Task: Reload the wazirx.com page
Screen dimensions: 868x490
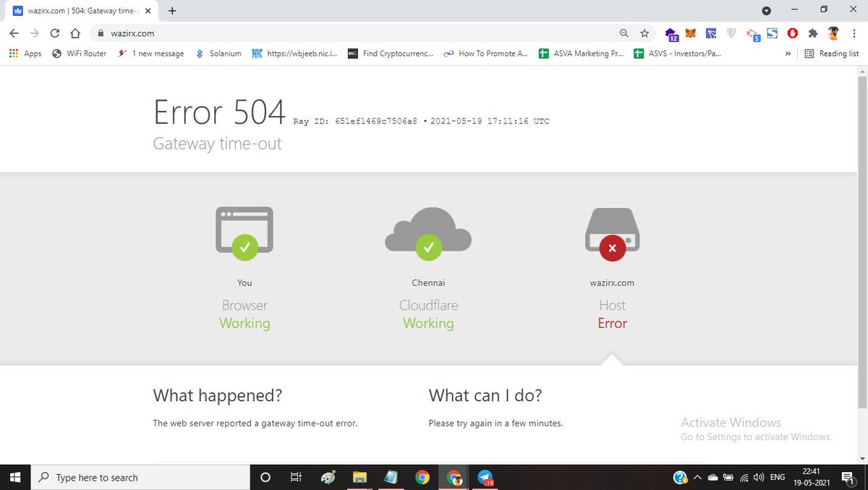Action: (55, 33)
